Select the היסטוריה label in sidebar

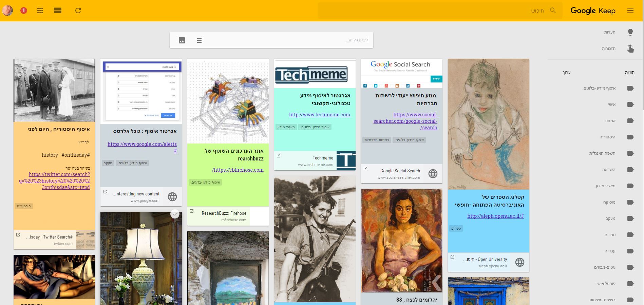[607, 137]
